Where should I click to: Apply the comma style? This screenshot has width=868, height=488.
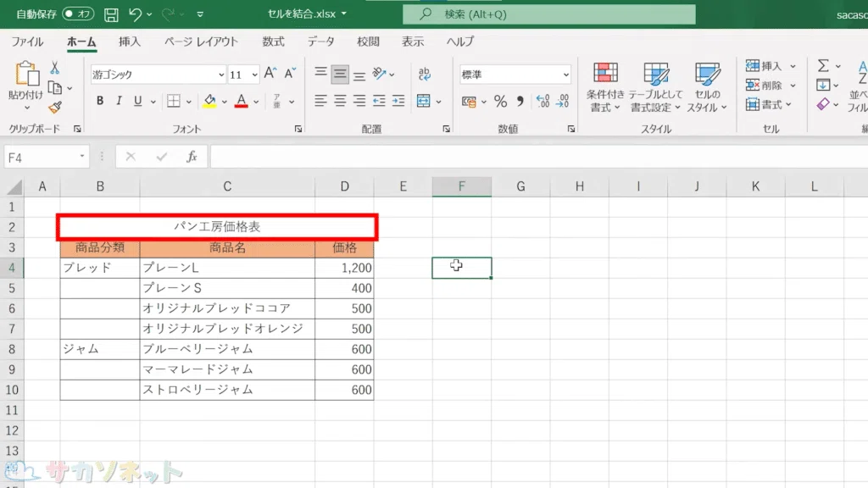[x=520, y=102]
